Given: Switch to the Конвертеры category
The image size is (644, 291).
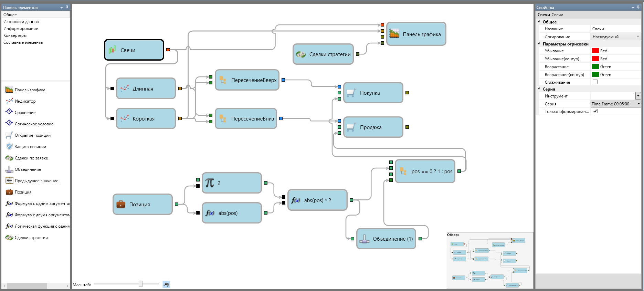Looking at the screenshot, I should (x=15, y=35).
